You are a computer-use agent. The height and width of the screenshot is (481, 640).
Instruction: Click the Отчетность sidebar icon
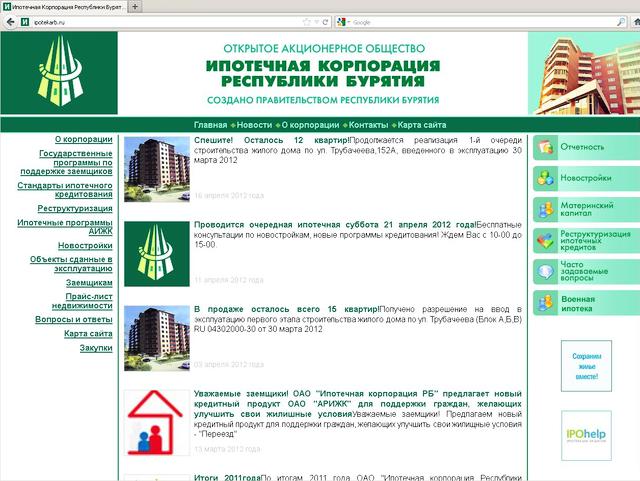click(545, 147)
